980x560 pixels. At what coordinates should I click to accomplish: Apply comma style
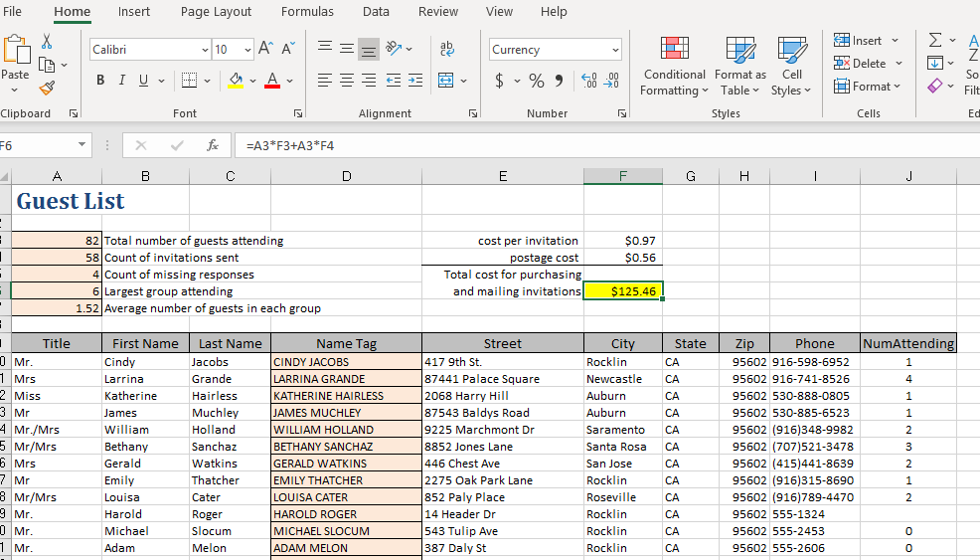click(559, 81)
